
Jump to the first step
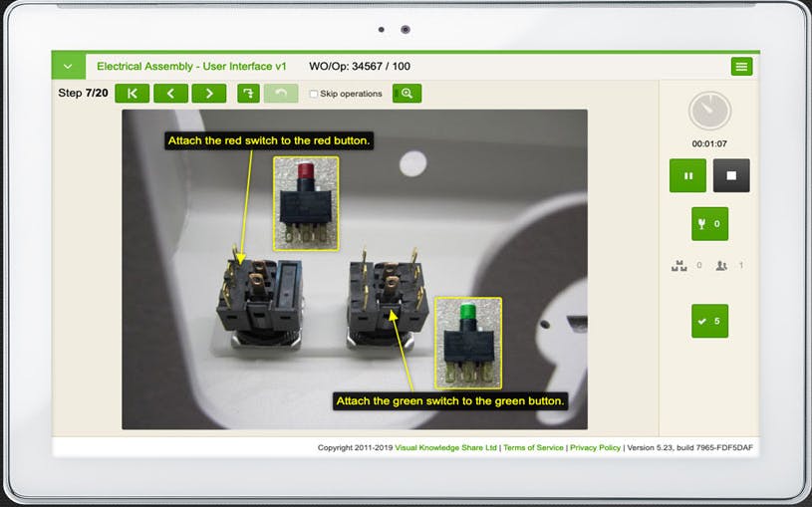(x=133, y=94)
